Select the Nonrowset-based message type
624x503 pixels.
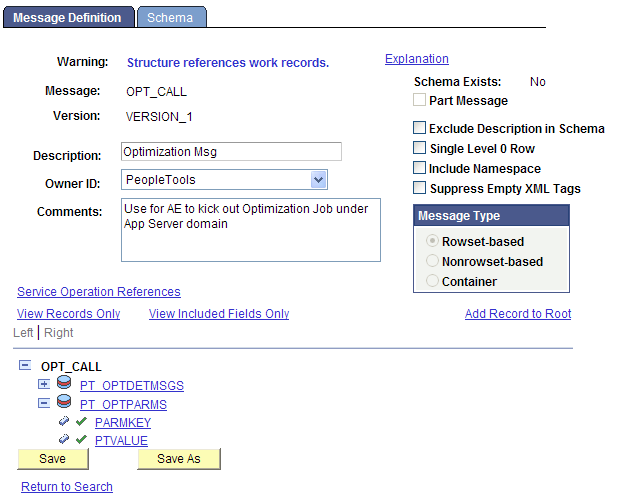(x=432, y=261)
